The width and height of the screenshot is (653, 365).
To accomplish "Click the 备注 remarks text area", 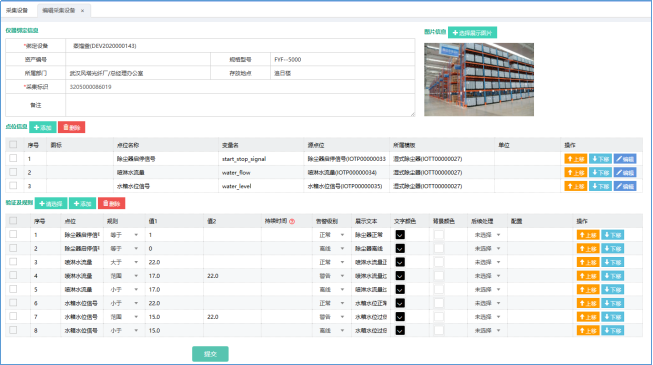I will pyautogui.click(x=240, y=105).
